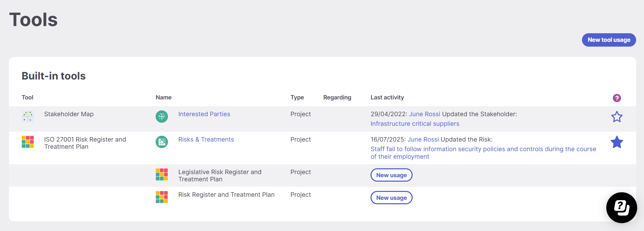Click New usage for Legislative Risk Register
This screenshot has height=231, width=644.
(391, 175)
